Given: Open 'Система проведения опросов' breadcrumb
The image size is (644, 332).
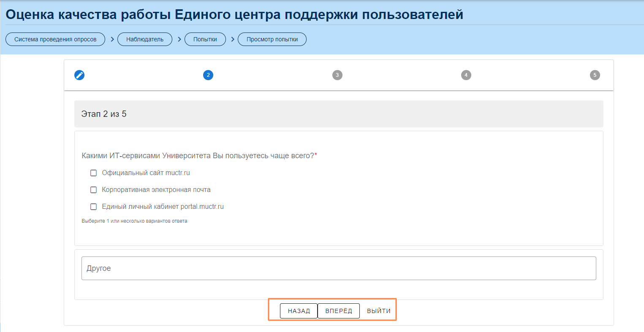Looking at the screenshot, I should (55, 39).
